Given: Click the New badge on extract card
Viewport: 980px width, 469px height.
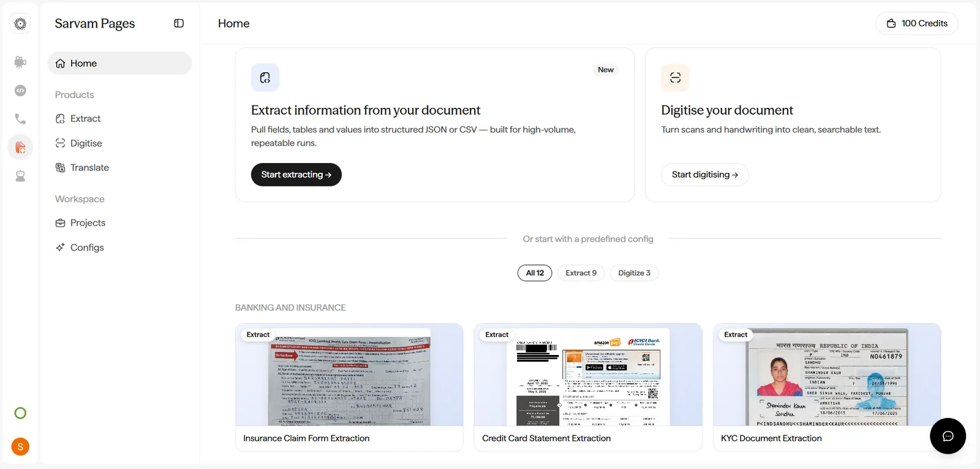Looking at the screenshot, I should [606, 70].
